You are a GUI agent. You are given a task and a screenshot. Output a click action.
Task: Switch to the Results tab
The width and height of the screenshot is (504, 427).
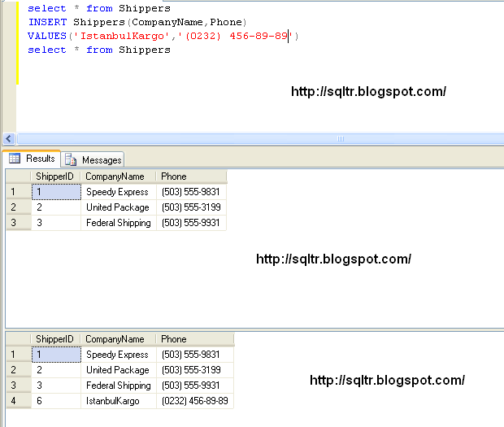click(x=32, y=159)
